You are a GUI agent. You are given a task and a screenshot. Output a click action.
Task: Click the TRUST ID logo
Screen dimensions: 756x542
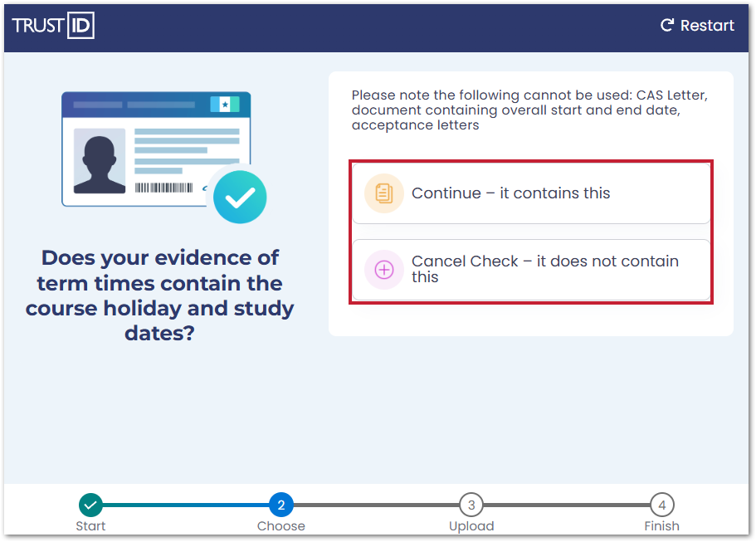click(53, 26)
